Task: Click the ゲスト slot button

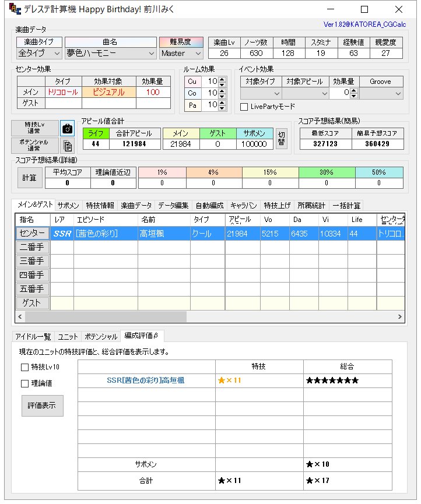Action: pyautogui.click(x=33, y=303)
